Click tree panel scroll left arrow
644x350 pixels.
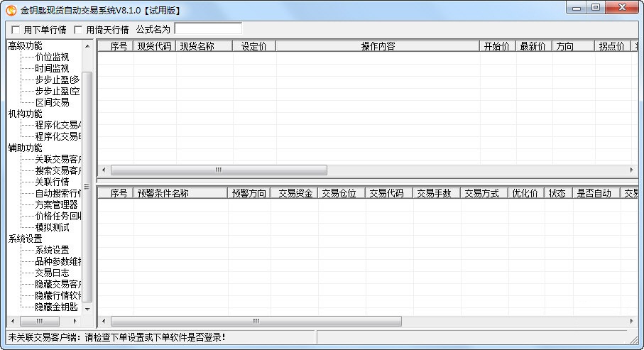[13, 321]
